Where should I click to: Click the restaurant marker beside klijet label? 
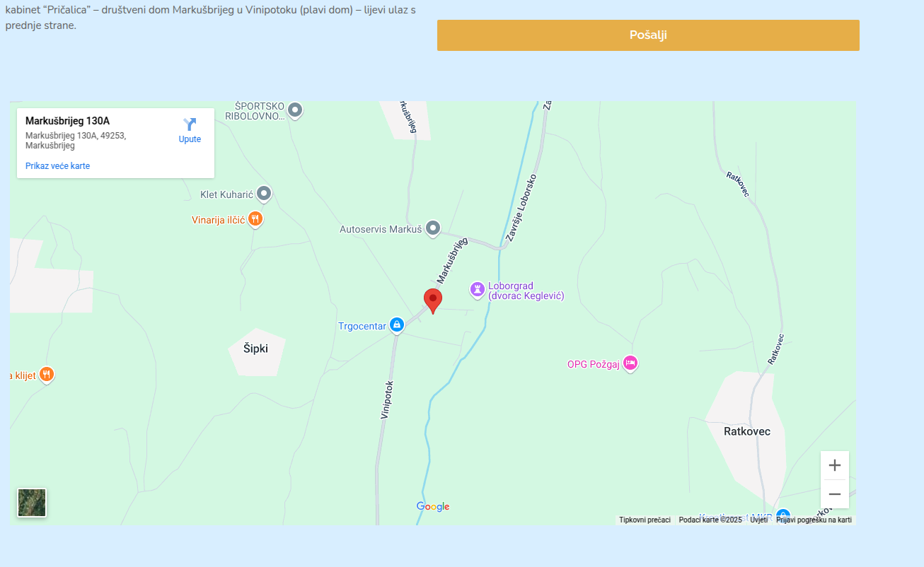(47, 374)
